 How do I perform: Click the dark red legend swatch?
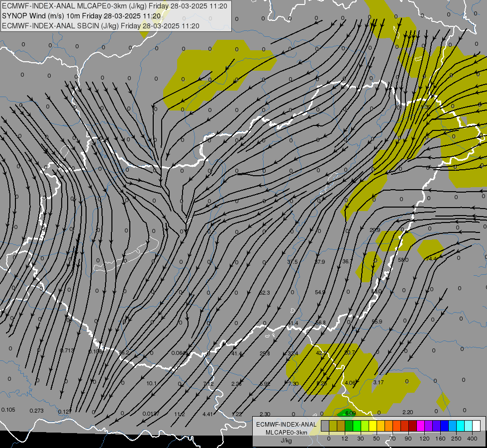[413, 426]
